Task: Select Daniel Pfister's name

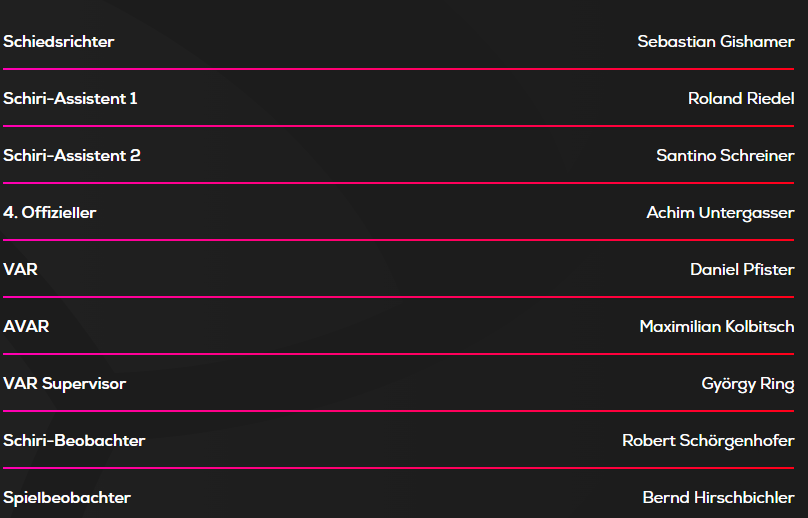Action: pyautogui.click(x=742, y=270)
